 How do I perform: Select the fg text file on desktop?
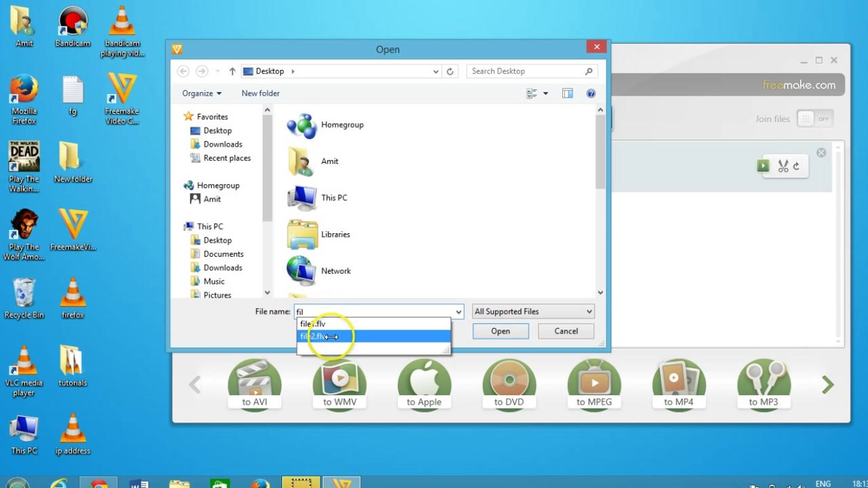(73, 96)
